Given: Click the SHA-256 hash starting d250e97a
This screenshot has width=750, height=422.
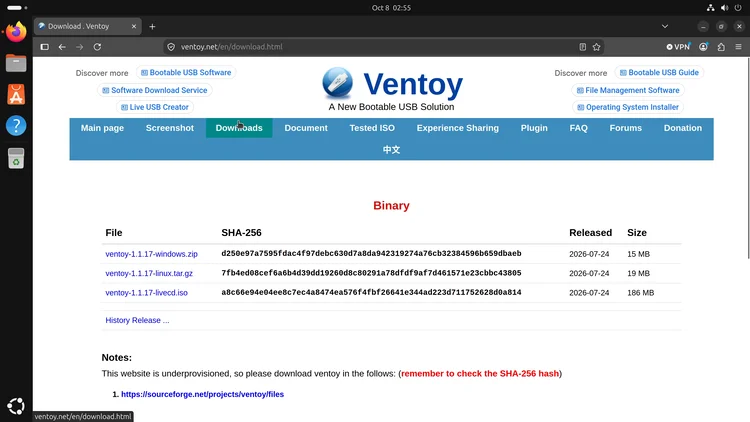Looking at the screenshot, I should point(371,254).
